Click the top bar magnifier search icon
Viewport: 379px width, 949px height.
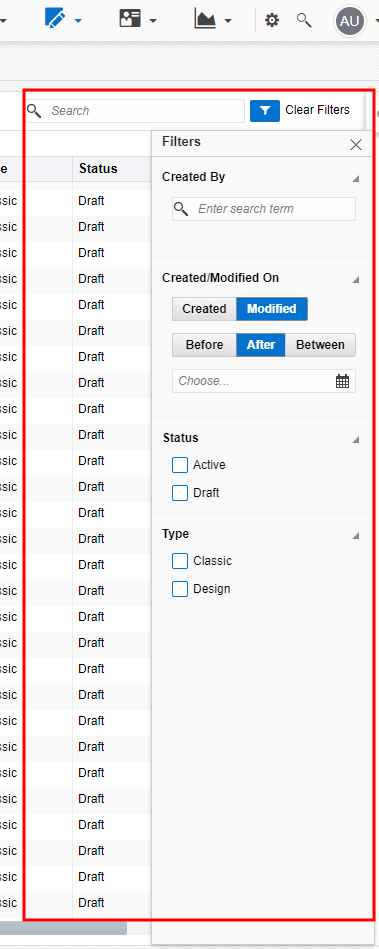pos(304,20)
